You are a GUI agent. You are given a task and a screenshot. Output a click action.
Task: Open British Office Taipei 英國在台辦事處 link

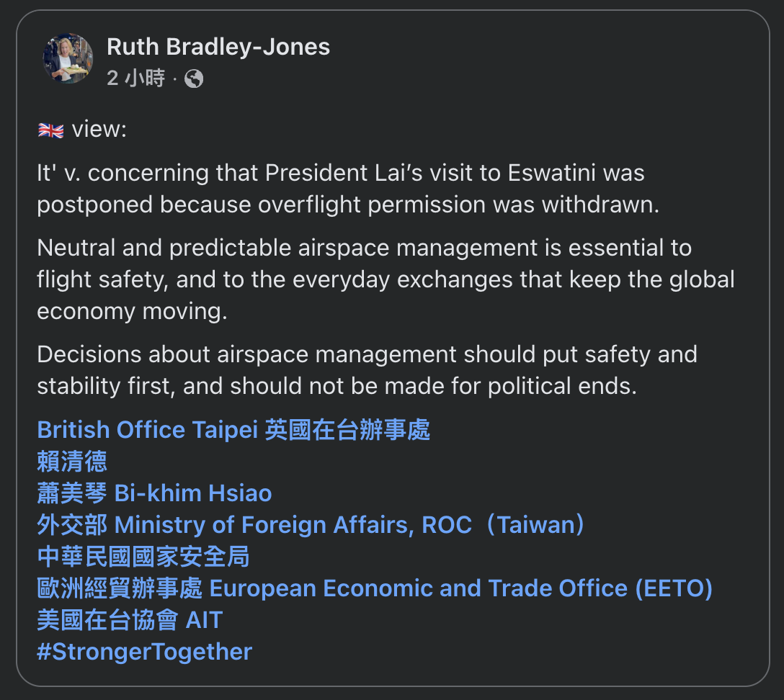pos(233,430)
